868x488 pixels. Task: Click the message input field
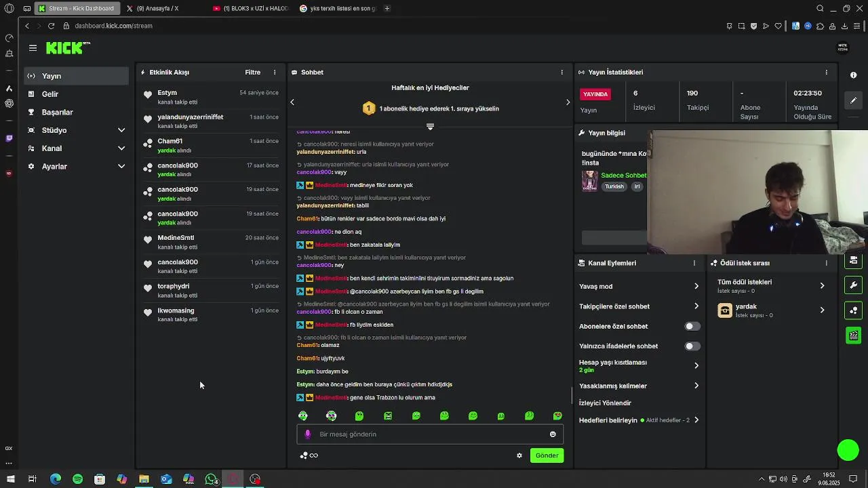tap(431, 434)
